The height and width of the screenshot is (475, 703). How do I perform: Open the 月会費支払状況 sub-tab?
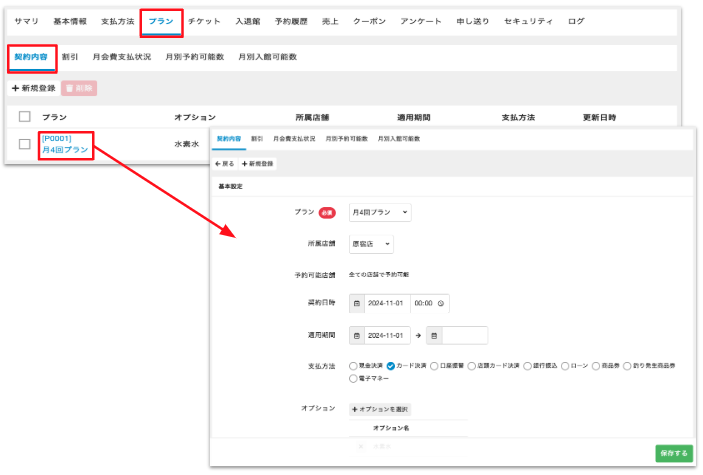(x=121, y=57)
